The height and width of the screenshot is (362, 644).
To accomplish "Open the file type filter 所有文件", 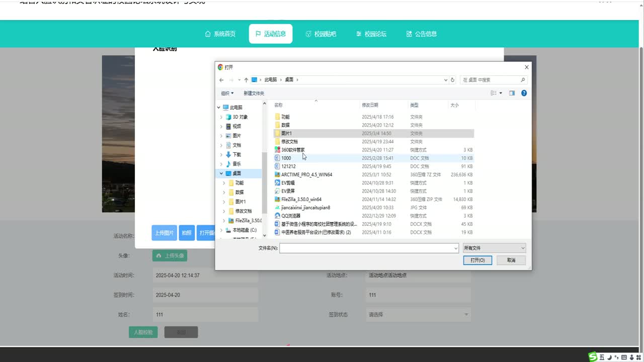I will [494, 248].
